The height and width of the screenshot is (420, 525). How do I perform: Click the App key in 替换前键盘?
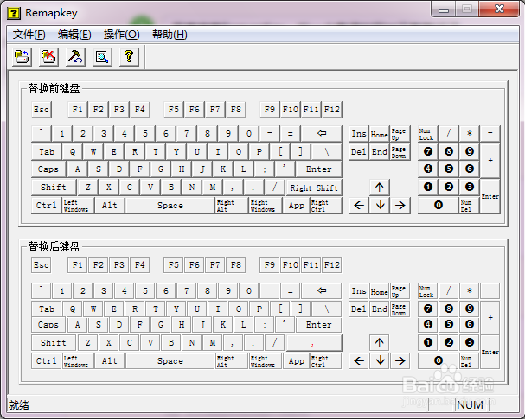pos(297,206)
